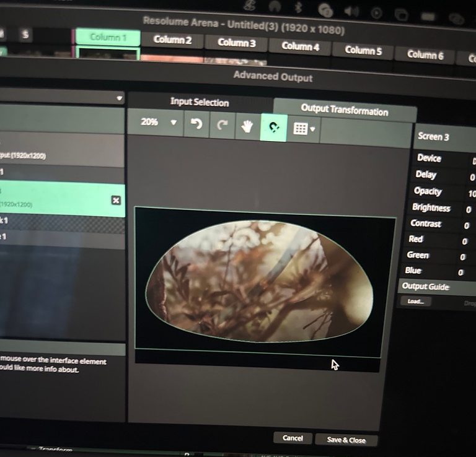Image resolution: width=476 pixels, height=457 pixels.
Task: Trigger Column 6
Action: click(x=425, y=55)
